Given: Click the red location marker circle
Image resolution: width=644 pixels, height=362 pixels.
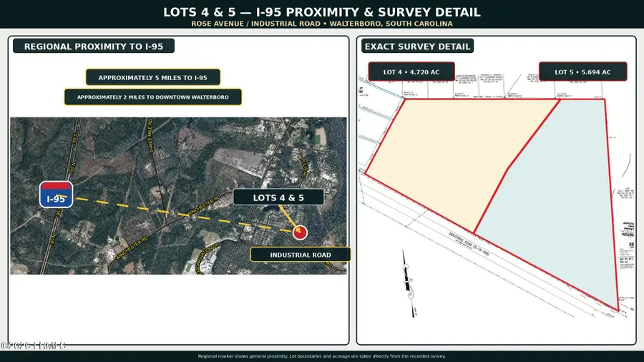Looking at the screenshot, I should [300, 233].
